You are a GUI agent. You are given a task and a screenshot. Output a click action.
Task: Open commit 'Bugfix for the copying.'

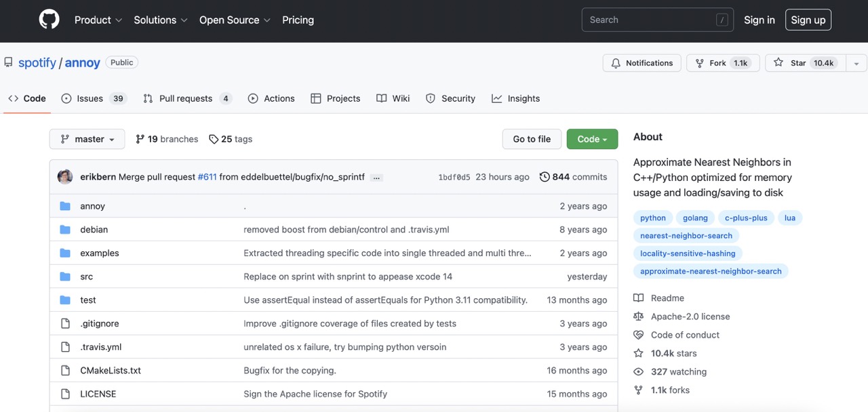(x=290, y=371)
